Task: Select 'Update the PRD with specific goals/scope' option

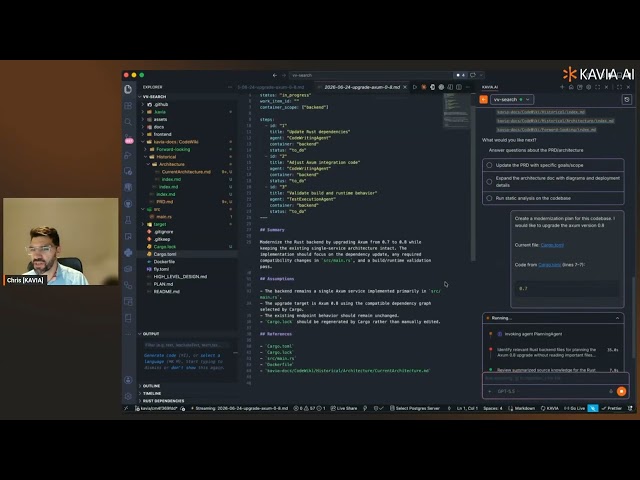Action: tap(553, 165)
